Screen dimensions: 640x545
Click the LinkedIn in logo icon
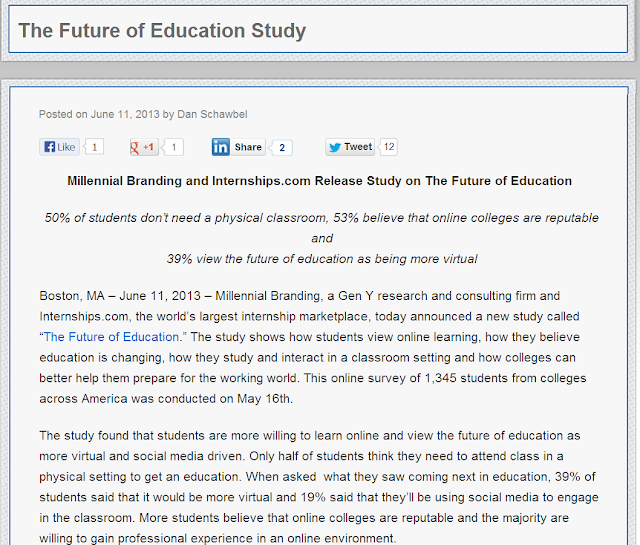click(220, 147)
